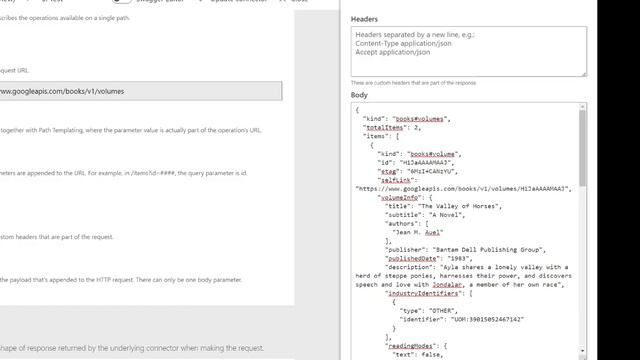
Task: Click the Body scrollbar up arrow
Action: pyautogui.click(x=582, y=107)
